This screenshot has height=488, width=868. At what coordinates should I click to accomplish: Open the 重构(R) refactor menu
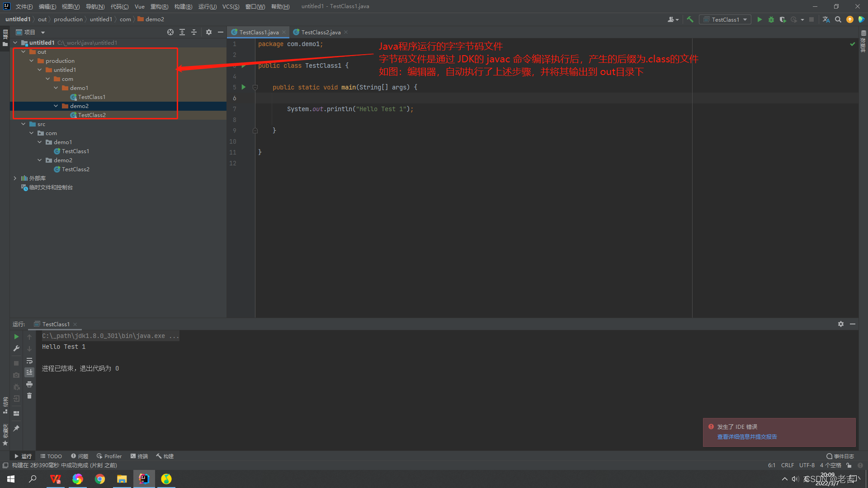pos(159,6)
